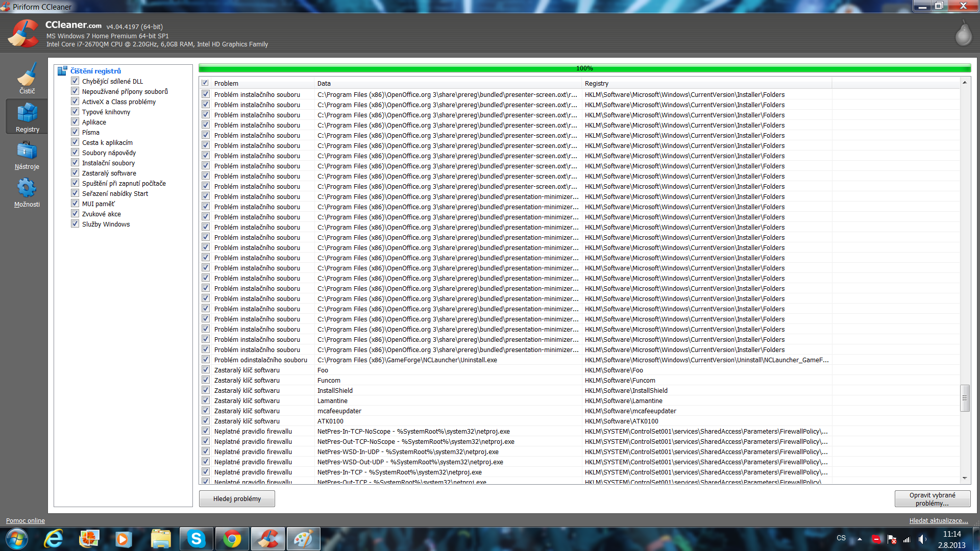The height and width of the screenshot is (551, 980).
Task: Open the Pomoc online link
Action: (x=26, y=521)
